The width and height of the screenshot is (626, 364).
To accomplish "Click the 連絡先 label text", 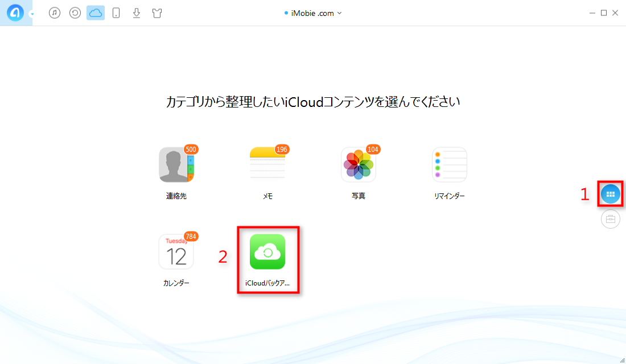I will [176, 196].
